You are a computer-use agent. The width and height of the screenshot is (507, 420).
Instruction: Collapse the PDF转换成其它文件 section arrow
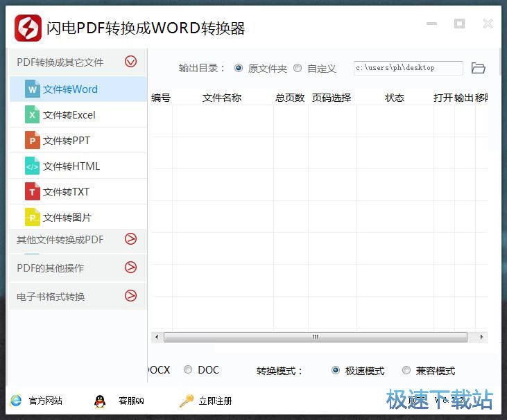click(x=130, y=62)
